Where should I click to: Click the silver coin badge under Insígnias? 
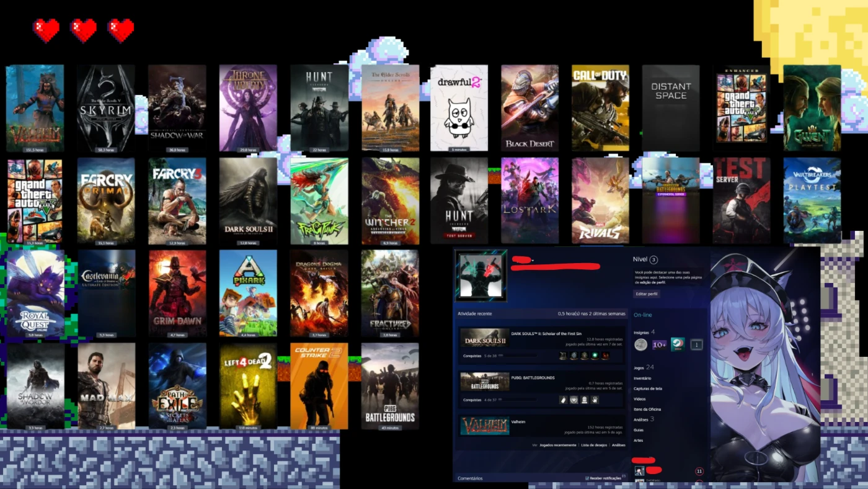[640, 344]
